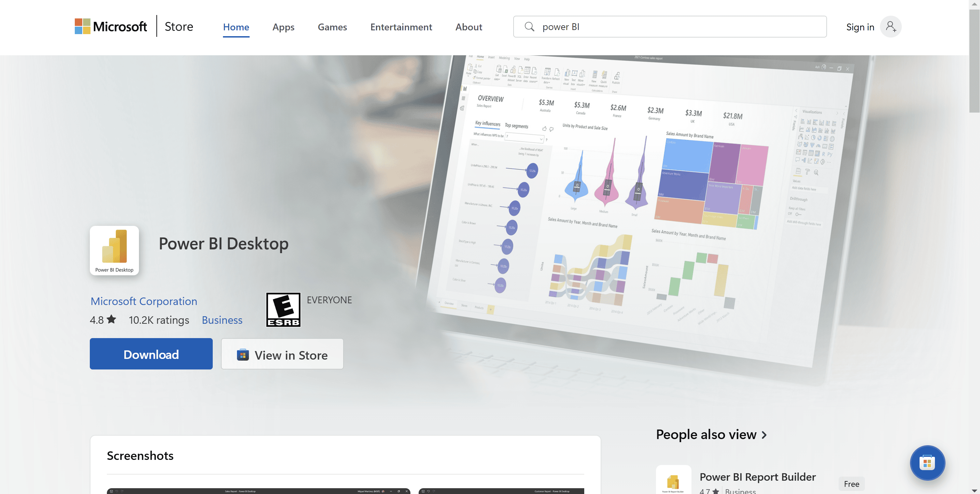Open the Apps menu
The width and height of the screenshot is (980, 494).
[x=283, y=27]
